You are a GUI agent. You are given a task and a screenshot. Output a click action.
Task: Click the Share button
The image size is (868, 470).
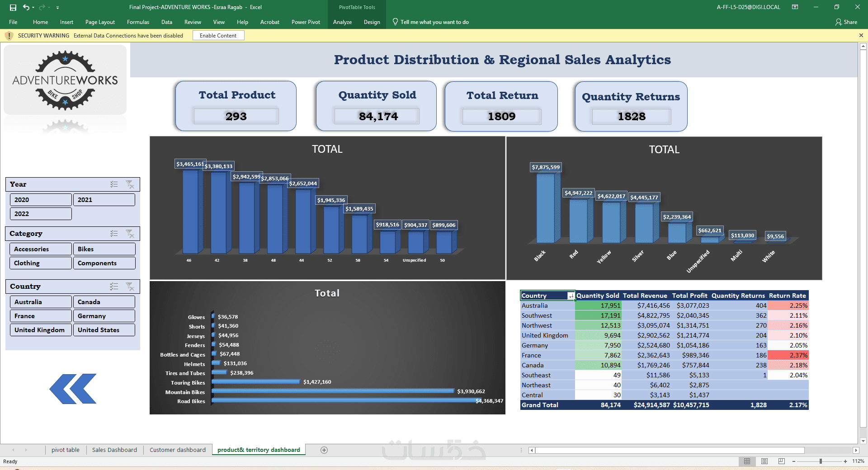(846, 22)
